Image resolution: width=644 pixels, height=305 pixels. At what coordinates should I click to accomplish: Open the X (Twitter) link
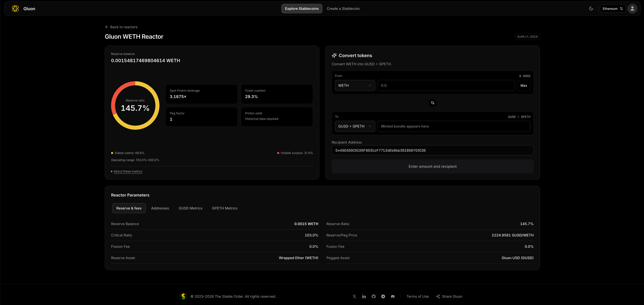tap(354, 297)
